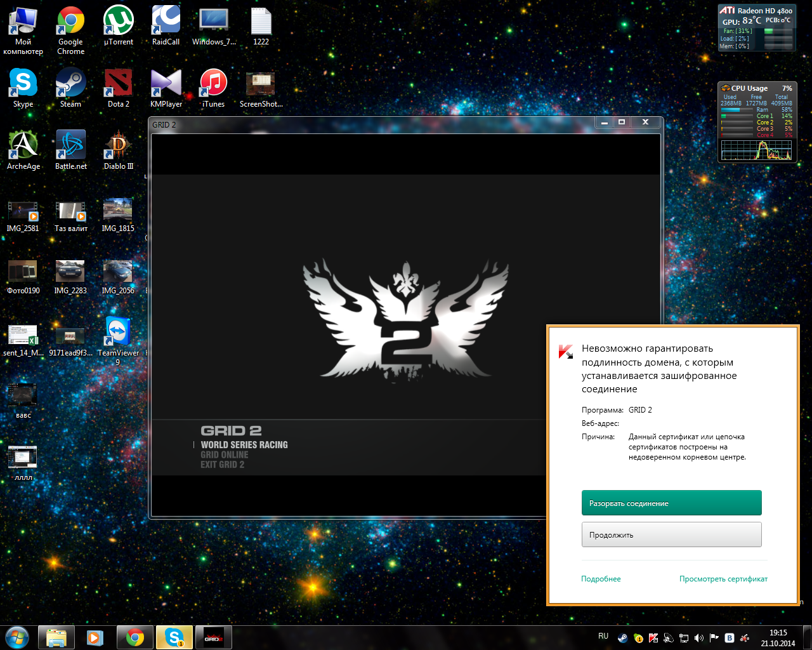Select the 'sent_14_M...' Excel file icon

[x=23, y=340]
